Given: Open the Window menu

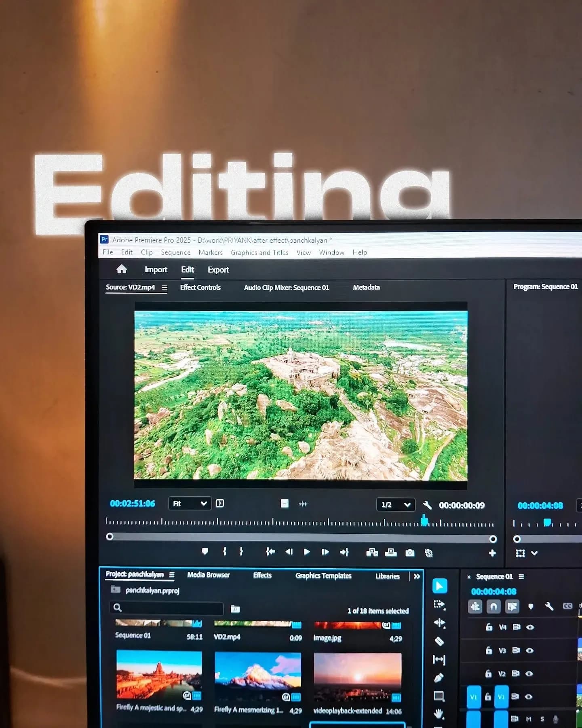Looking at the screenshot, I should point(331,252).
